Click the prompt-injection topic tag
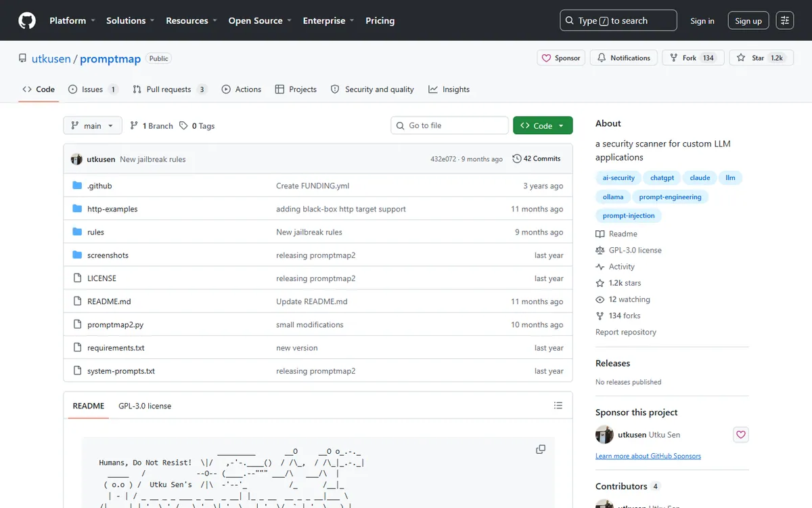The width and height of the screenshot is (812, 508). pyautogui.click(x=629, y=215)
